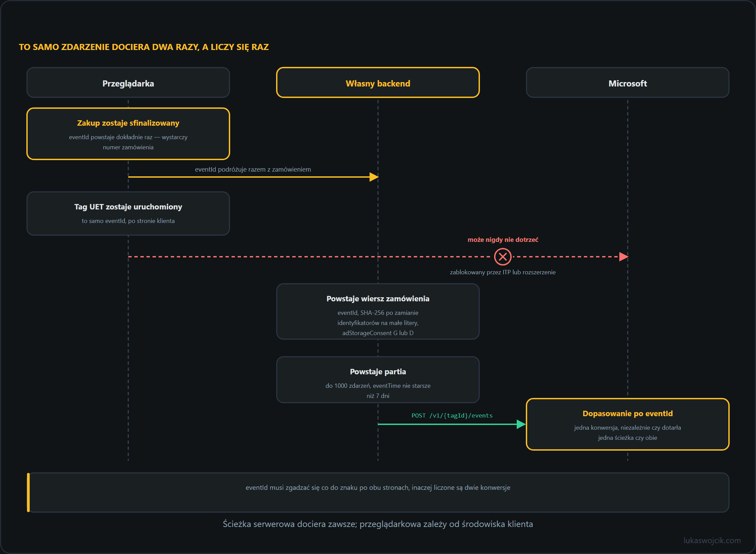This screenshot has height=554, width=756.
Task: Click the 'Zakup zostaje sfinalizowany' heading
Action: [x=128, y=123]
